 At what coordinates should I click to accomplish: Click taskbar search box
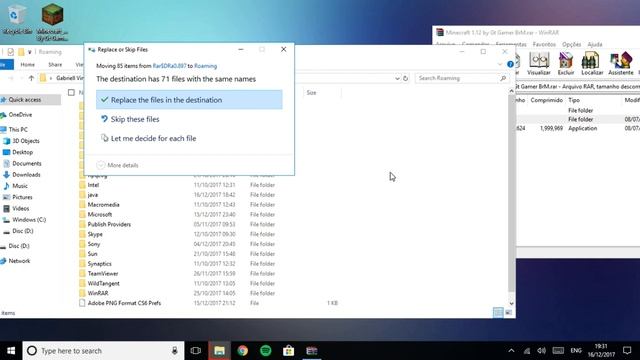[103, 351]
